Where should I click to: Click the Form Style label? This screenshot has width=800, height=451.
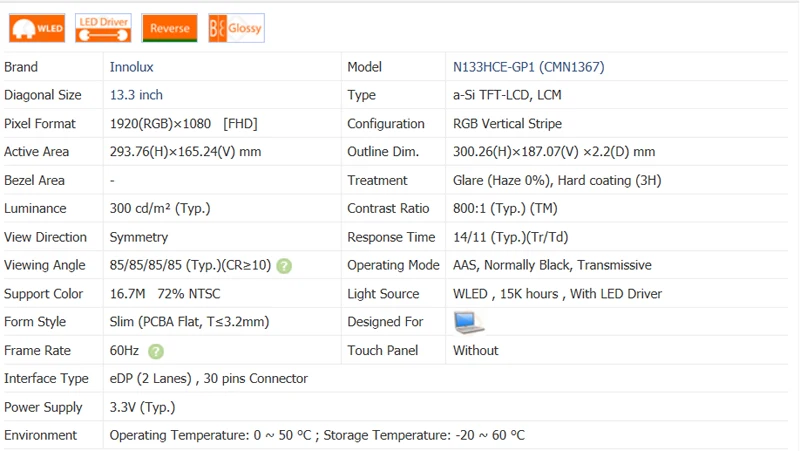pyautogui.click(x=35, y=322)
